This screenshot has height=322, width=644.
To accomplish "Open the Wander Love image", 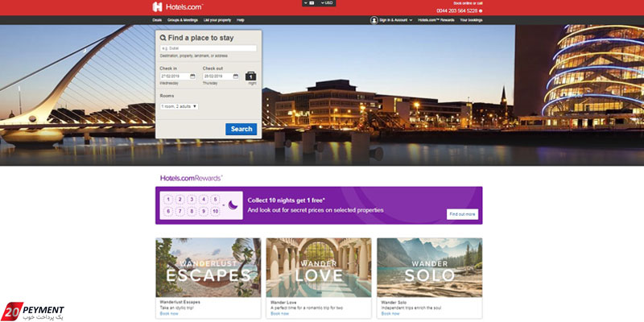I will (x=319, y=268).
